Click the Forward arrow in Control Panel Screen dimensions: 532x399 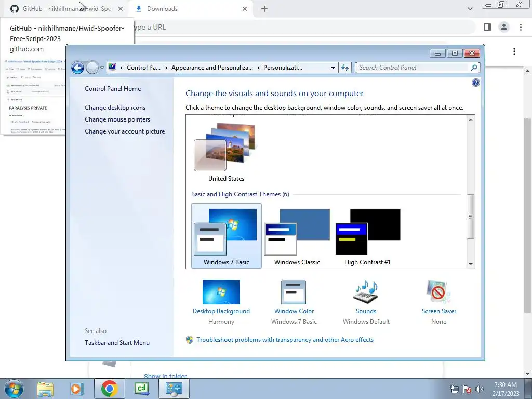pyautogui.click(x=91, y=68)
